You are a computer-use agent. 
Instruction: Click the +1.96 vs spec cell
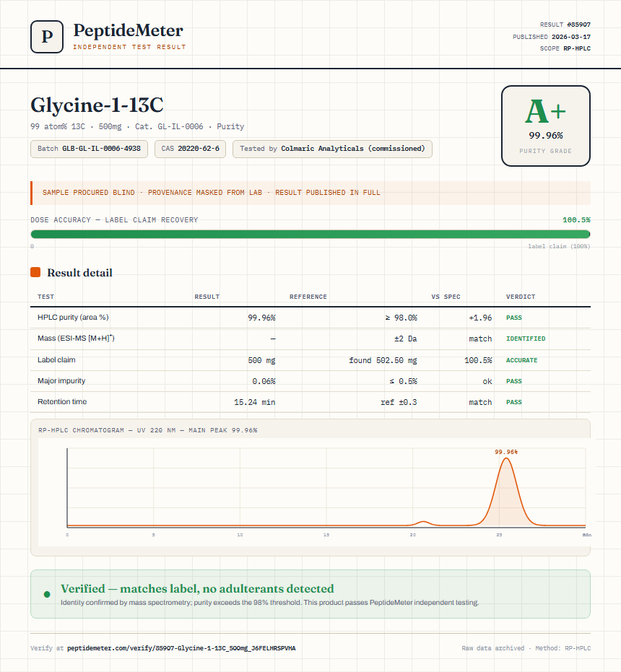[480, 318]
